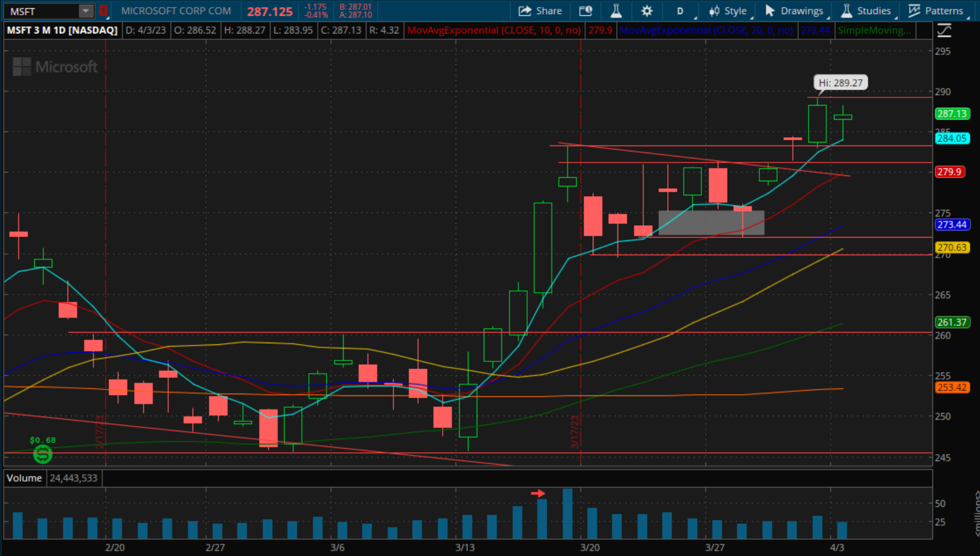Select the green SimpleMoving... study label
This screenshot has width=980, height=556.
(x=874, y=30)
